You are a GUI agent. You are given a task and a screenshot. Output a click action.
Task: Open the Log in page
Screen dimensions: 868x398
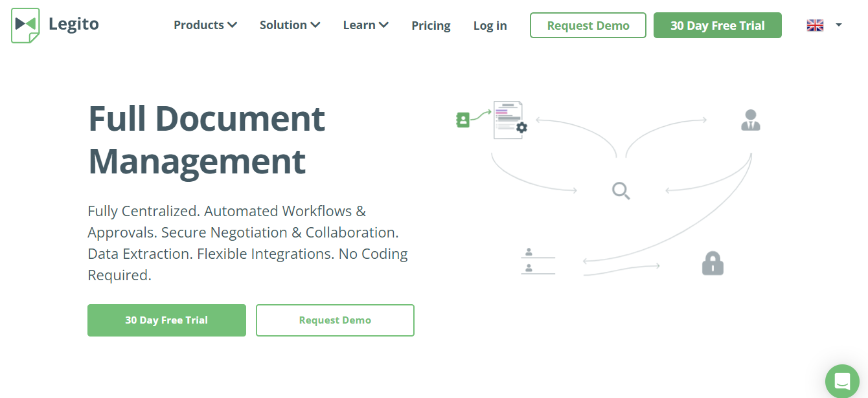tap(490, 26)
